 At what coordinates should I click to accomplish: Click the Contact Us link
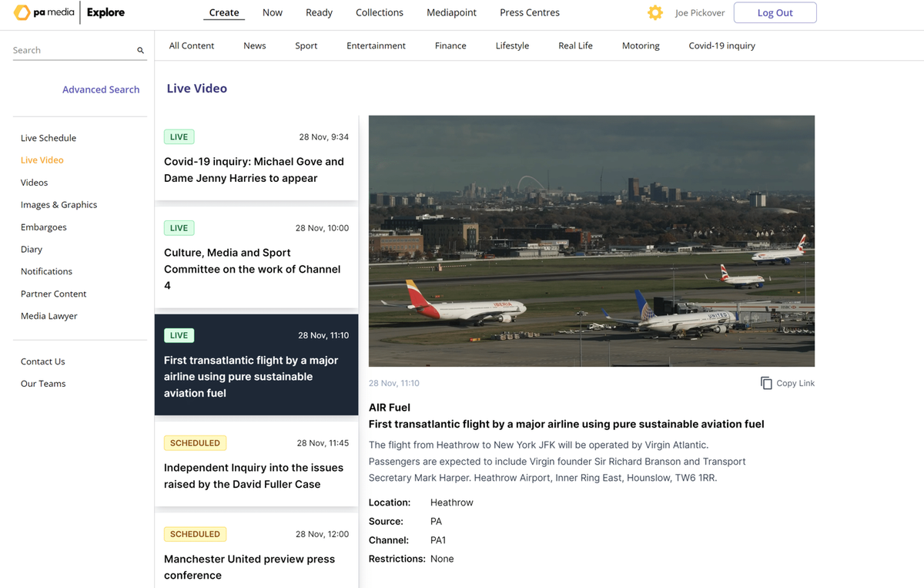tap(43, 361)
